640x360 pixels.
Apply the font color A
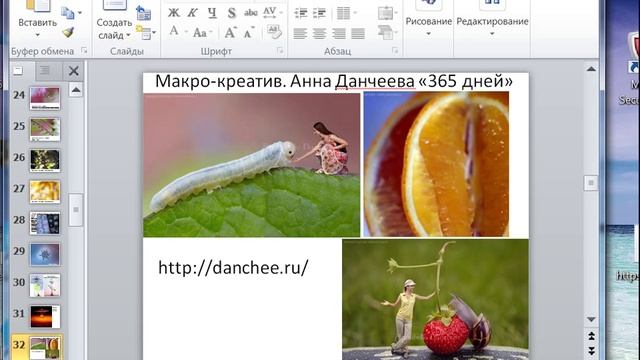click(x=174, y=31)
